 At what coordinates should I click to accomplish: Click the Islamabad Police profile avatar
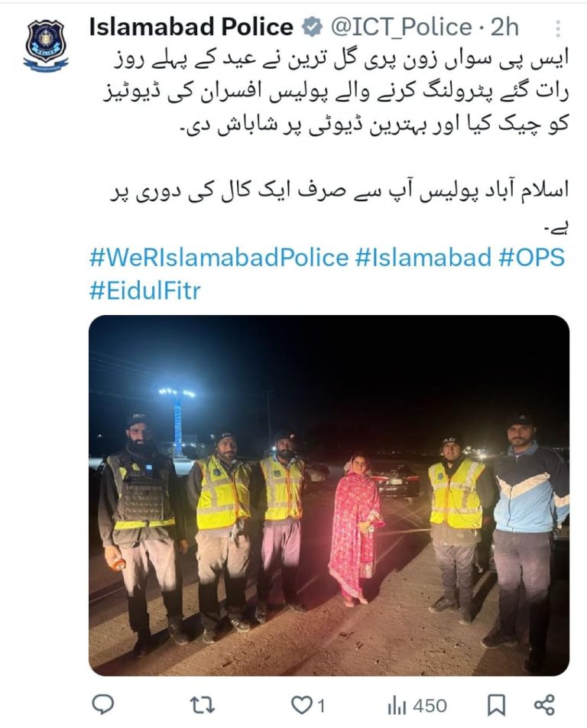tap(45, 46)
